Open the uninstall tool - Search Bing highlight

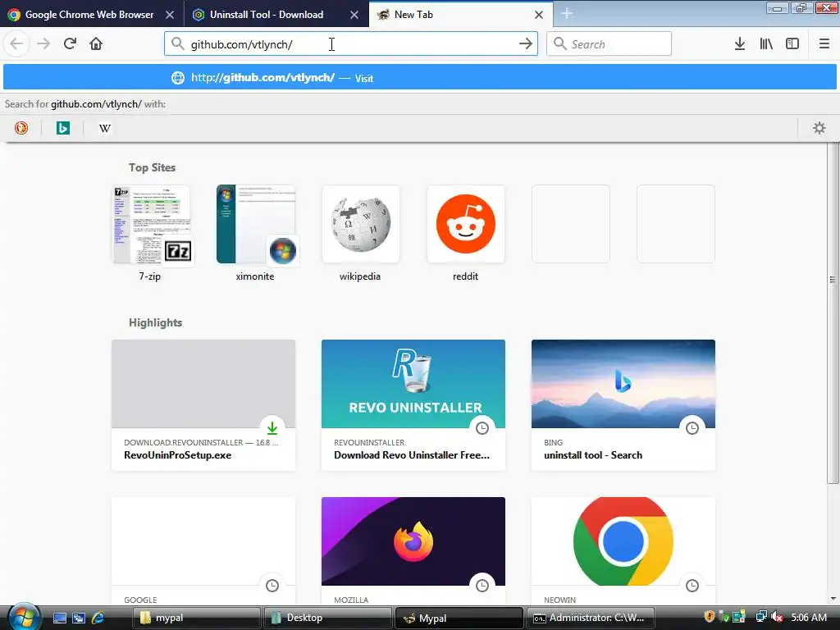point(623,405)
